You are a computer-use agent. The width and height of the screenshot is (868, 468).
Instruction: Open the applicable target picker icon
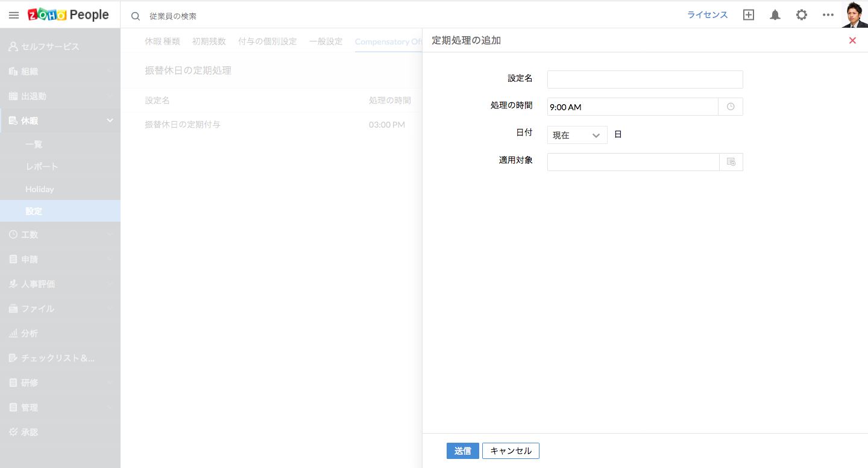point(731,162)
